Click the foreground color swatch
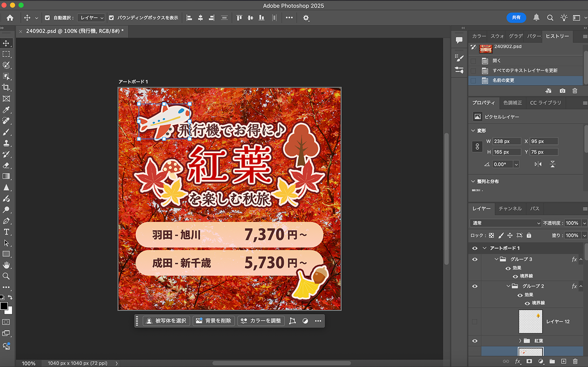The width and height of the screenshot is (588, 367). (x=4, y=306)
